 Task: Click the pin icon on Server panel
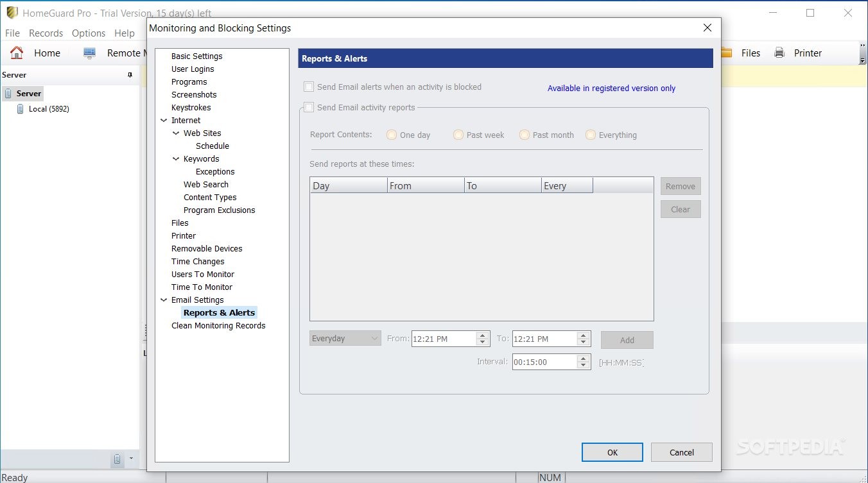130,75
